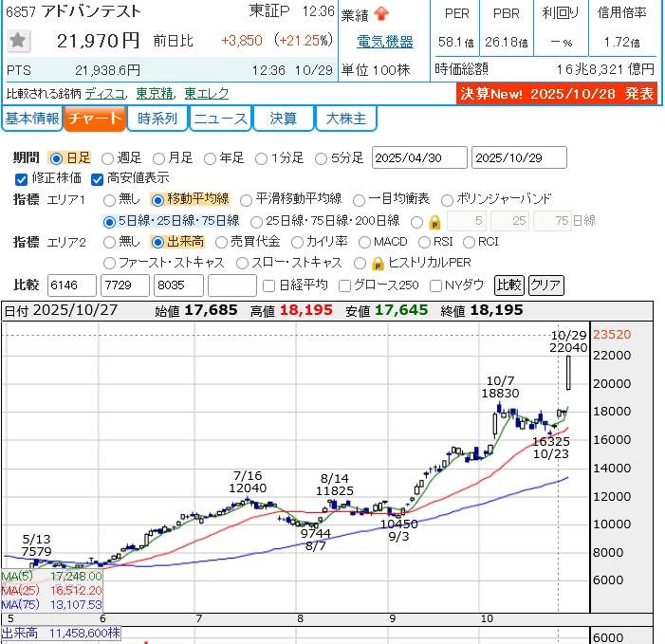Edit the end date field 2025/10/29
This screenshot has width=665, height=644.
pos(519,157)
